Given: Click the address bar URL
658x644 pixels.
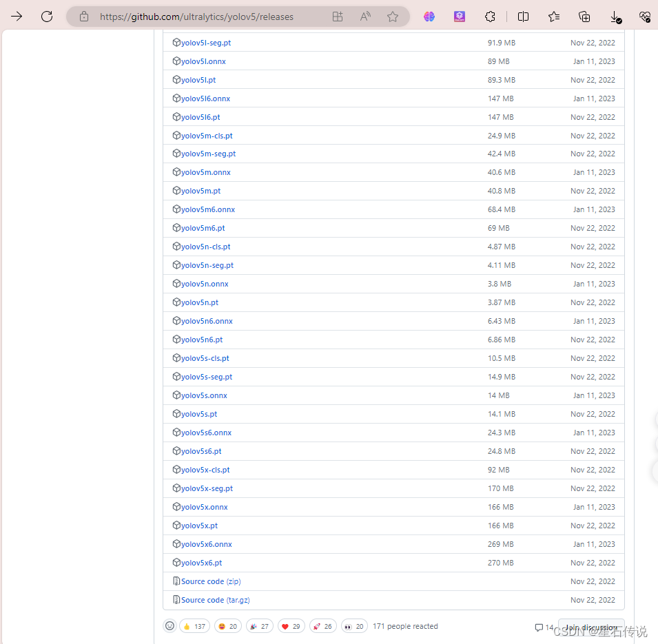Looking at the screenshot, I should 196,17.
